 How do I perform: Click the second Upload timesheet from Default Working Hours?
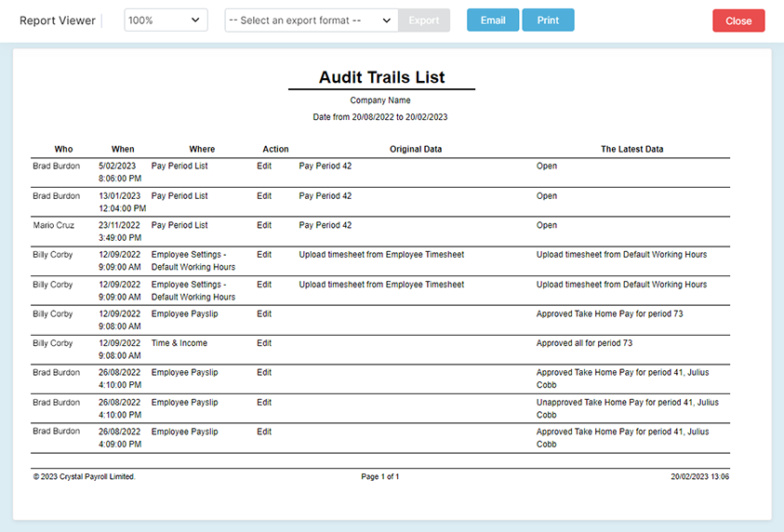click(x=621, y=285)
